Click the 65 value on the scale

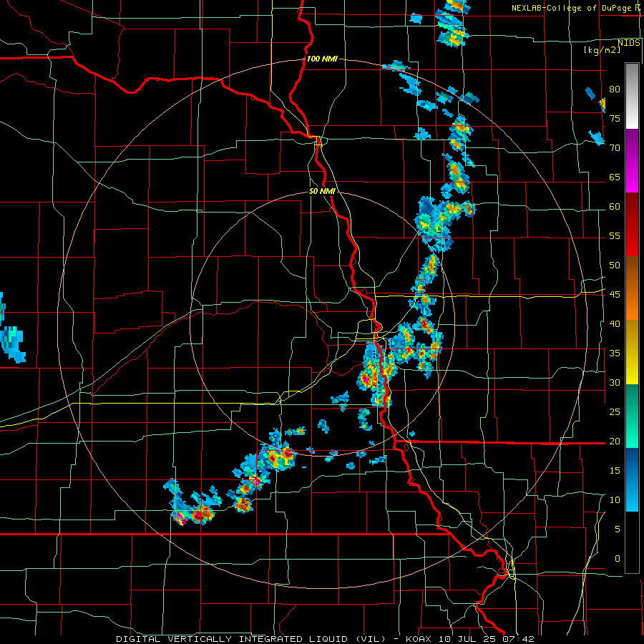coord(615,177)
